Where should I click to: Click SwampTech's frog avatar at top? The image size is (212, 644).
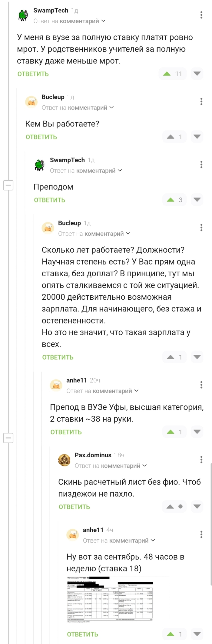click(23, 15)
